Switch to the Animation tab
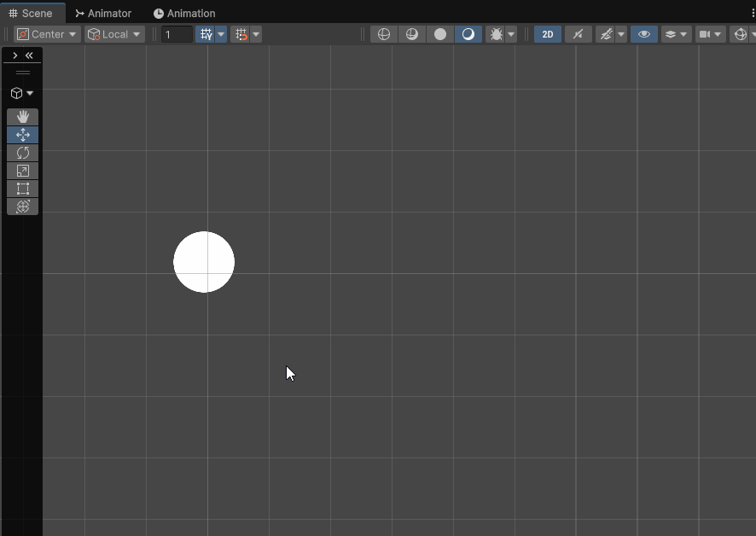 pyautogui.click(x=184, y=14)
